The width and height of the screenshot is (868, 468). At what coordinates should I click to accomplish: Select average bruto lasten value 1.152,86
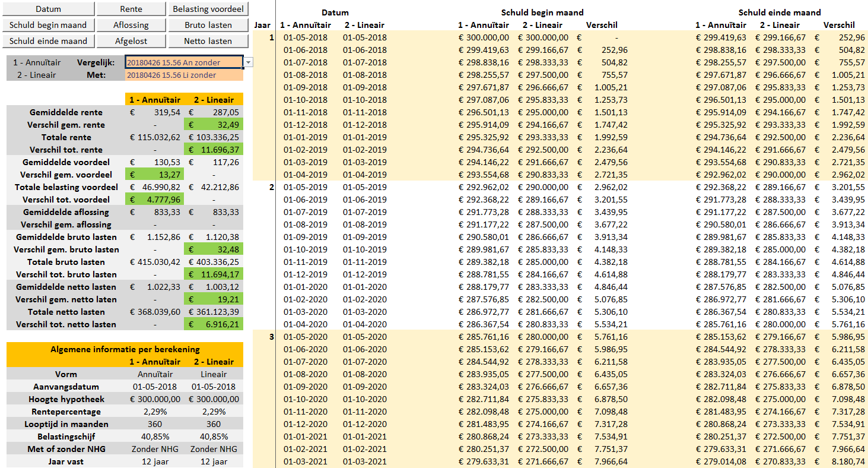[154, 237]
